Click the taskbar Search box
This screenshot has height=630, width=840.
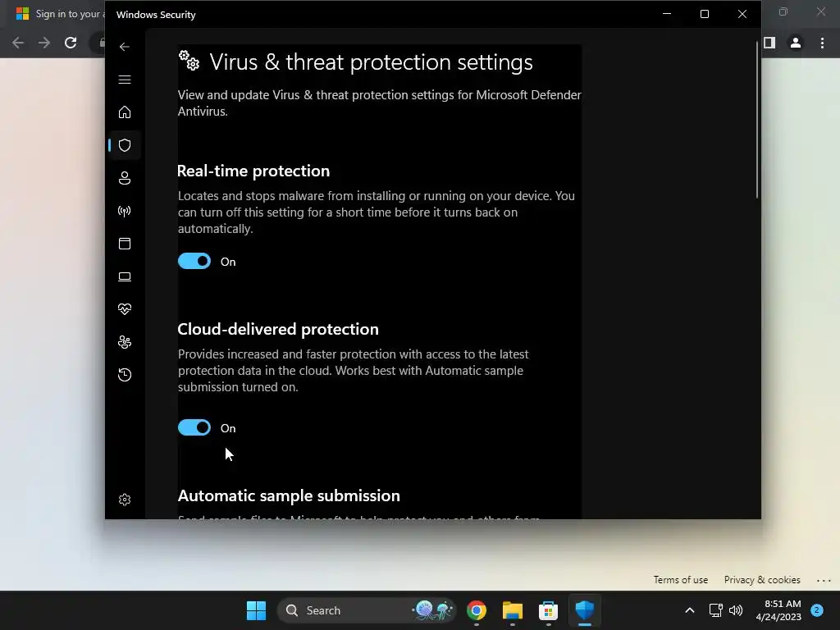(x=367, y=610)
